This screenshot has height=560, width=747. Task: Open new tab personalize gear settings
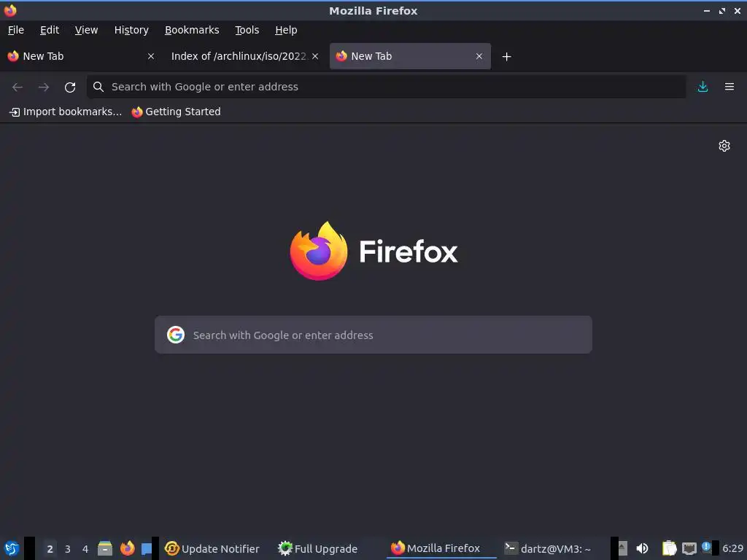(x=724, y=146)
